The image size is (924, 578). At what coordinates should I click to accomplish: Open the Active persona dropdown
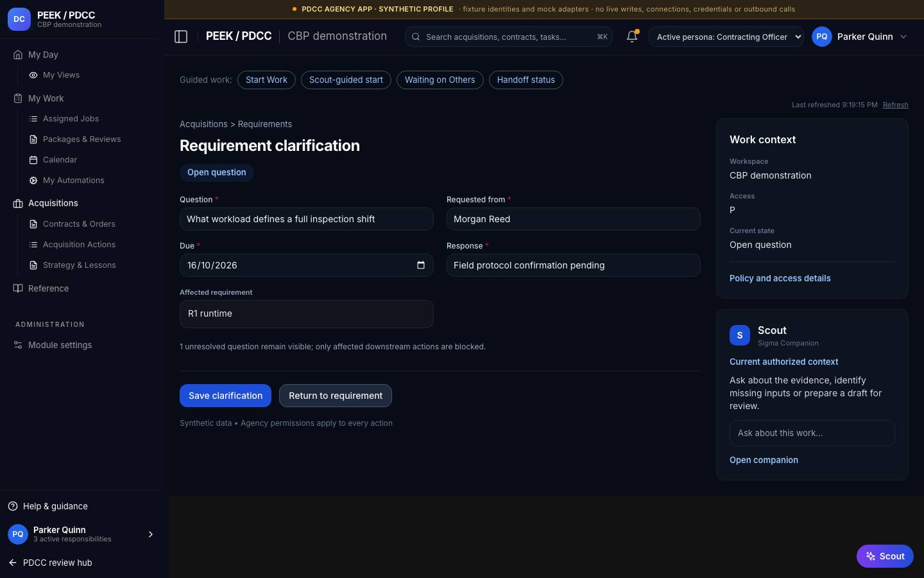pyautogui.click(x=726, y=37)
